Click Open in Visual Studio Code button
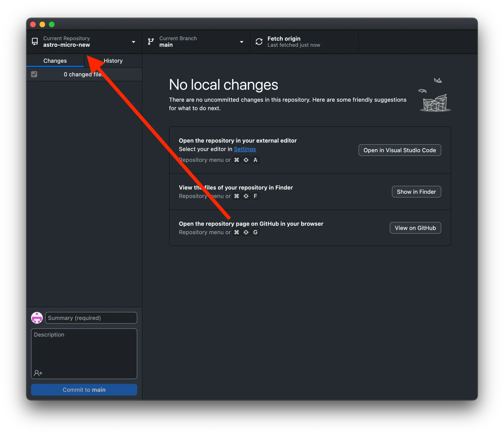Screen dimensions: 504x435 tap(400, 150)
